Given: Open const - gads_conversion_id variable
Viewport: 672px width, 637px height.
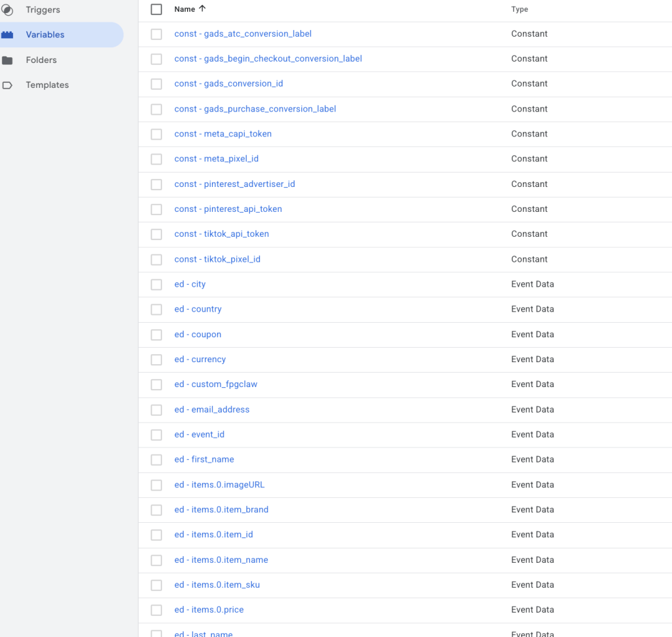Looking at the screenshot, I should 229,83.
